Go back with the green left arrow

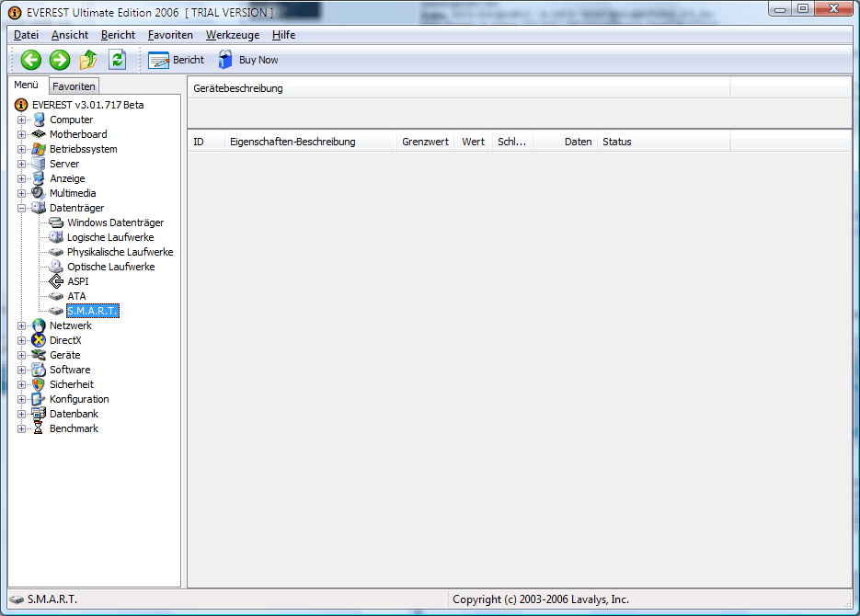pyautogui.click(x=30, y=60)
